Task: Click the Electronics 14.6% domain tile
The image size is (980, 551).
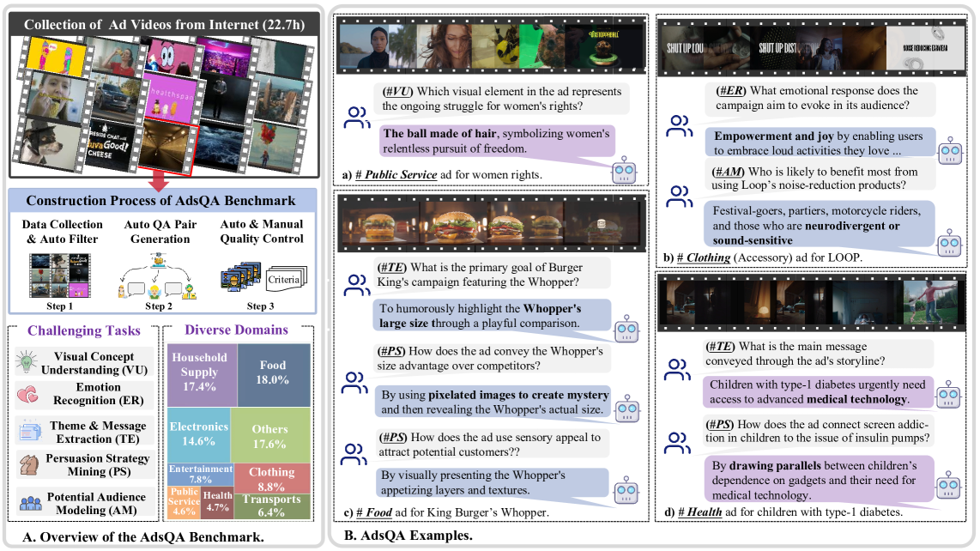Action: click(198, 433)
